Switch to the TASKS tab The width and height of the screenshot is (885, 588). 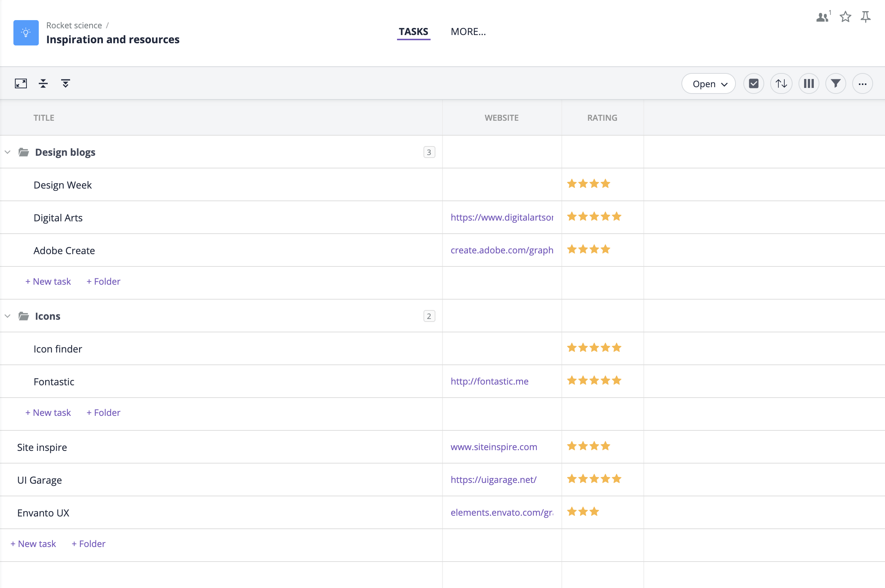(x=413, y=32)
